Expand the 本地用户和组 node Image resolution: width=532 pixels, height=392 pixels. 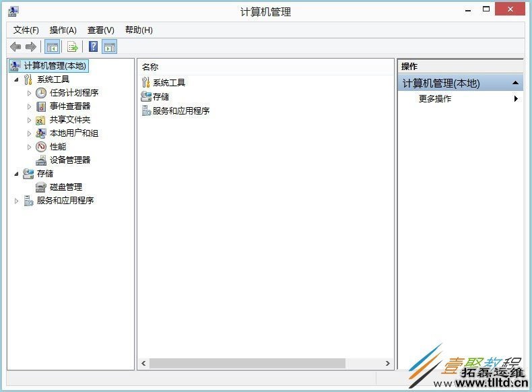(29, 134)
